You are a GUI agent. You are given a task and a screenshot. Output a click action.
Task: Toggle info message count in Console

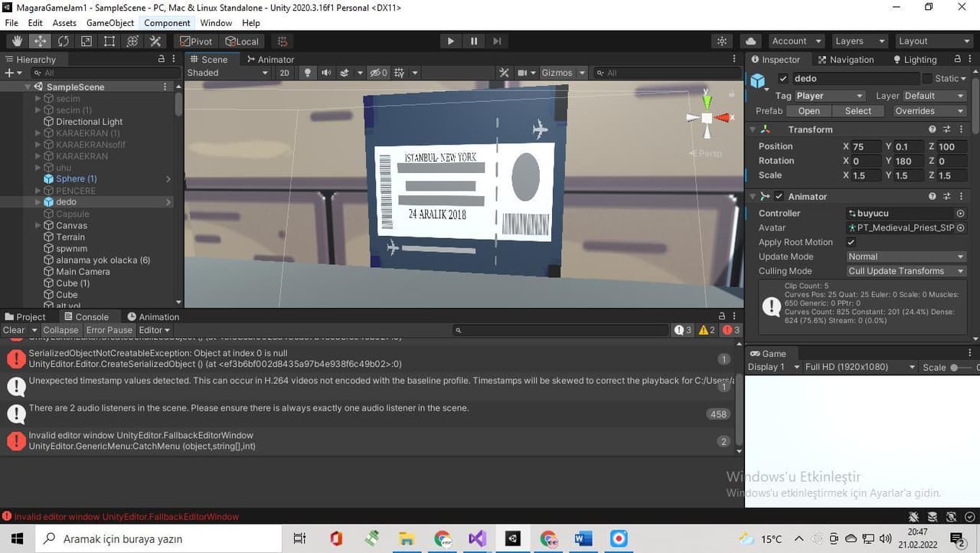[x=682, y=330]
